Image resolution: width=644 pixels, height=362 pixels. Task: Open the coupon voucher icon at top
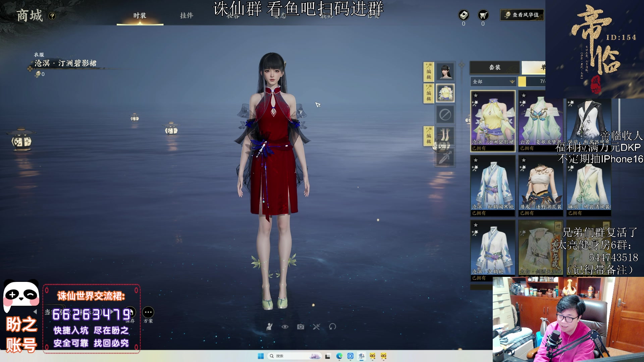tap(464, 15)
